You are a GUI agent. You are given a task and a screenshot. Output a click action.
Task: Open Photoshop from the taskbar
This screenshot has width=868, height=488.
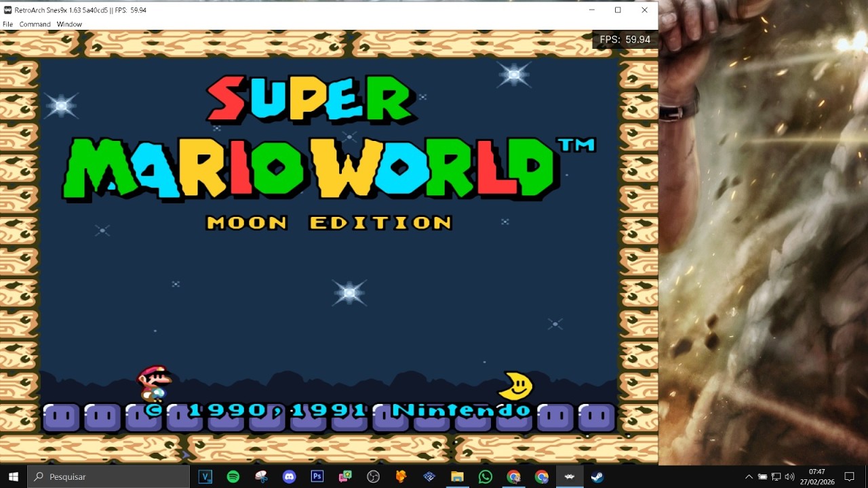click(317, 476)
